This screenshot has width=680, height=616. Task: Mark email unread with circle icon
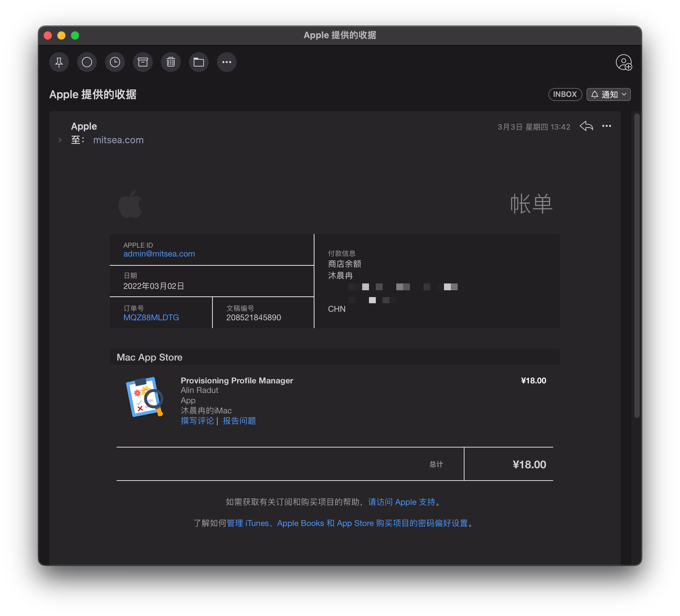(x=87, y=62)
